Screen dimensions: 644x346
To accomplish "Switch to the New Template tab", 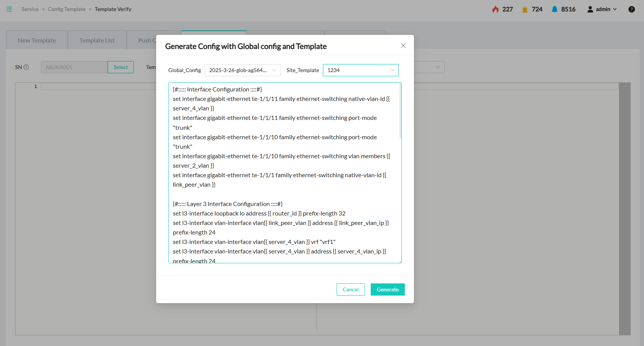I will (37, 40).
